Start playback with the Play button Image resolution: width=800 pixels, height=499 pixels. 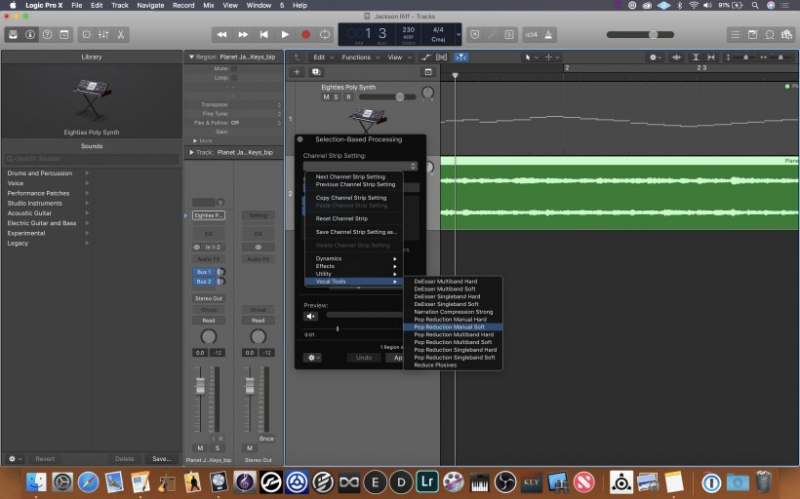pyautogui.click(x=285, y=34)
